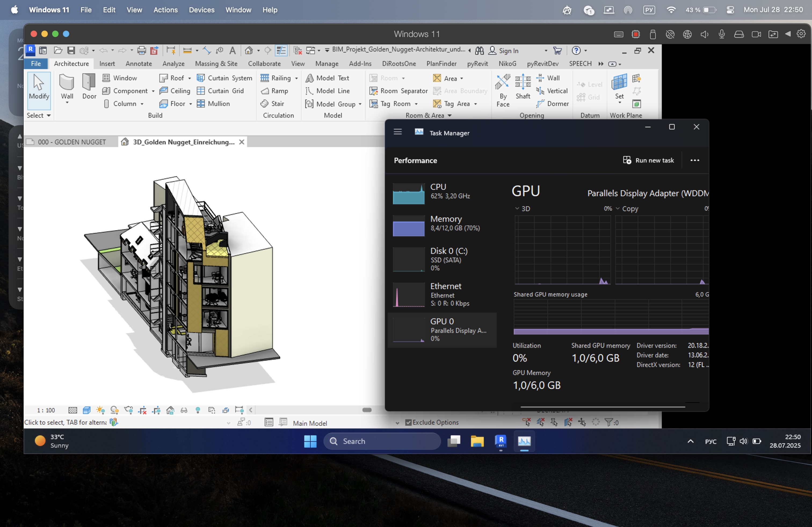The height and width of the screenshot is (527, 812).
Task: Click the Print icon in quick access toolbar
Action: pyautogui.click(x=141, y=50)
